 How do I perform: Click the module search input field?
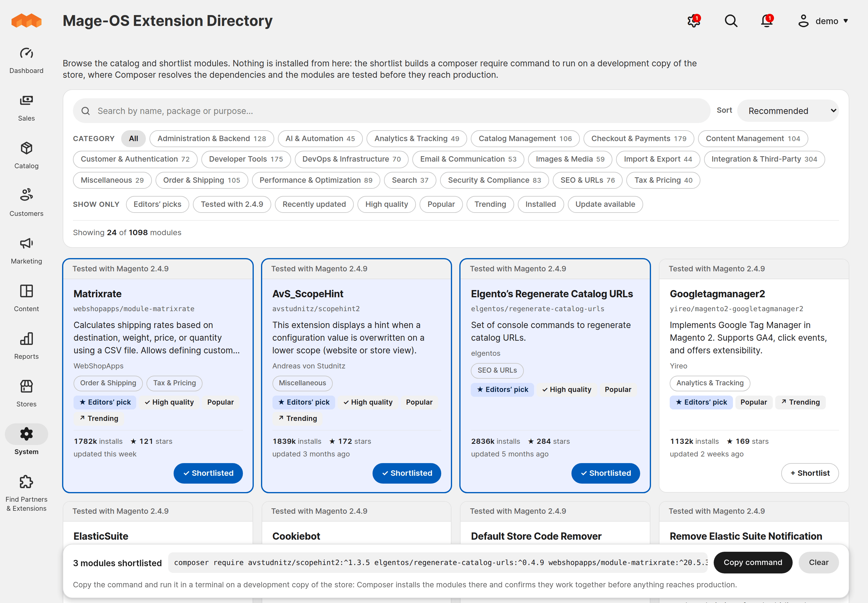coord(392,111)
